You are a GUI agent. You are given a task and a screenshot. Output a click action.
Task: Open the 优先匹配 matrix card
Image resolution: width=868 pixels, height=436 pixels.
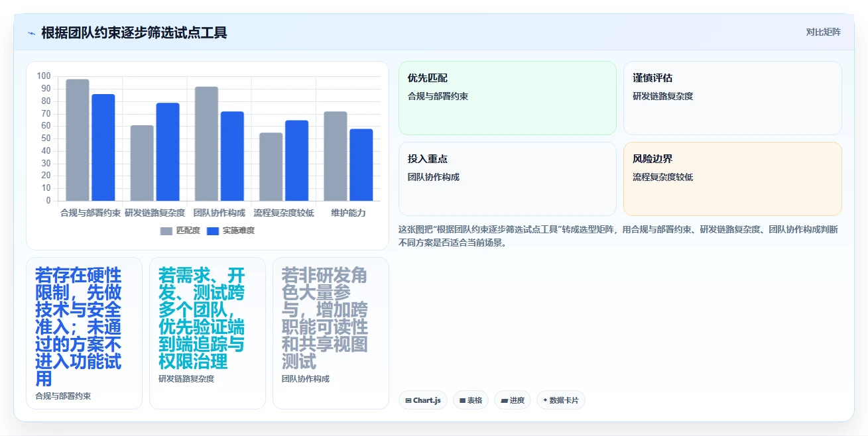(x=507, y=98)
